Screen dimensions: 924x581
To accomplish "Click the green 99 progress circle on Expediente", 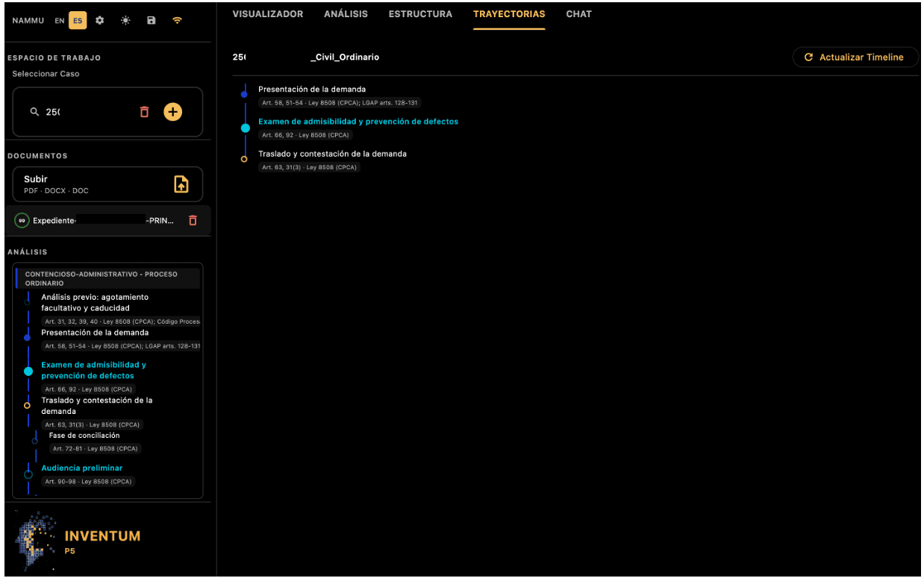I will [22, 221].
